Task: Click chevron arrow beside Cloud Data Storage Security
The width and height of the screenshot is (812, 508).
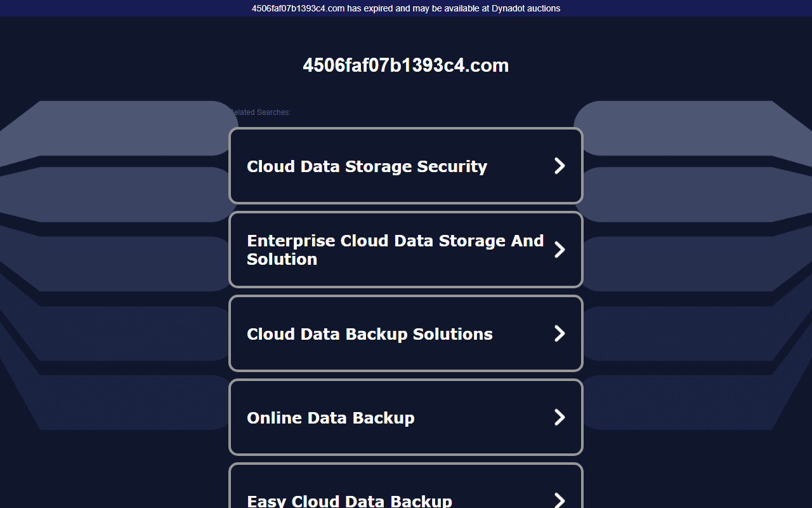Action: 560,166
